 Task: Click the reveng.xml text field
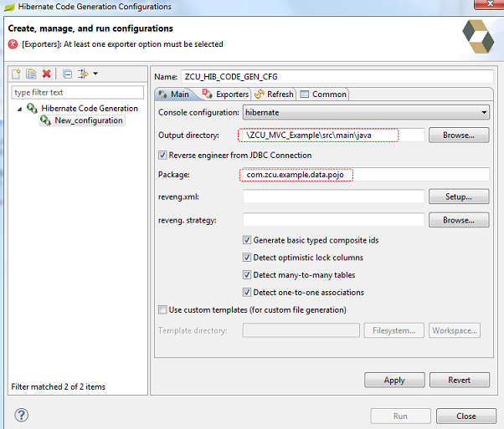point(334,197)
